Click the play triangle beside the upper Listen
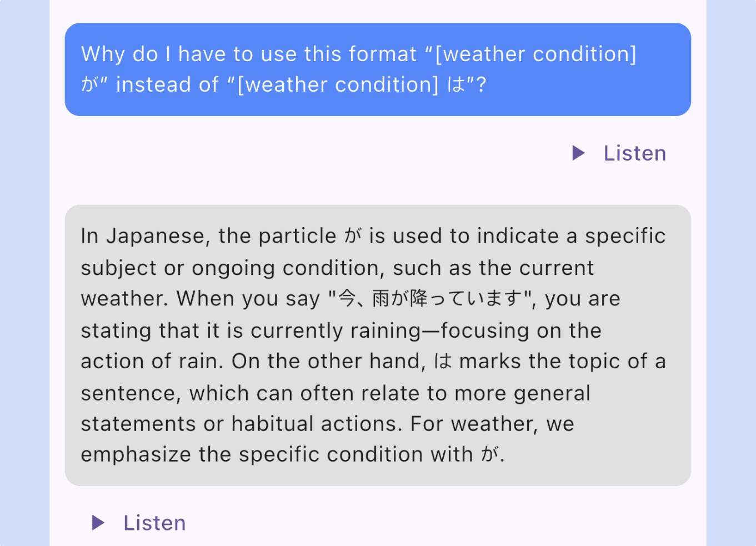This screenshot has width=756, height=546. tap(578, 153)
